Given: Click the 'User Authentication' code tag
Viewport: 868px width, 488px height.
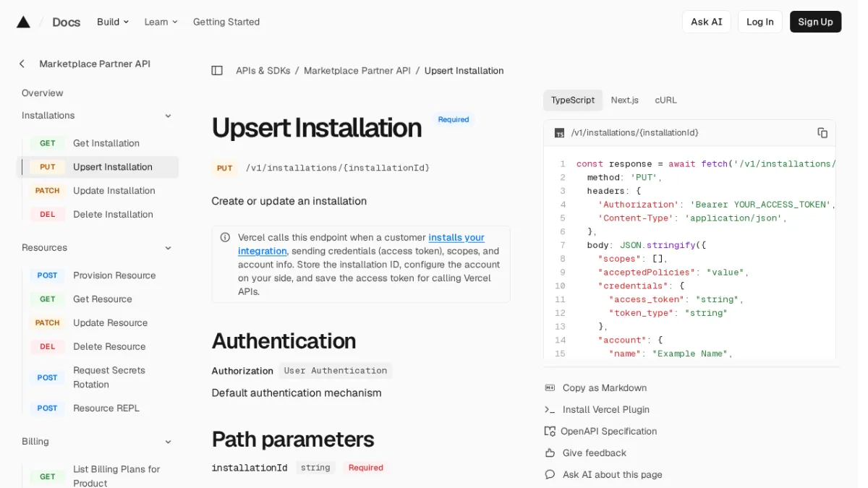Looking at the screenshot, I should tap(336, 371).
